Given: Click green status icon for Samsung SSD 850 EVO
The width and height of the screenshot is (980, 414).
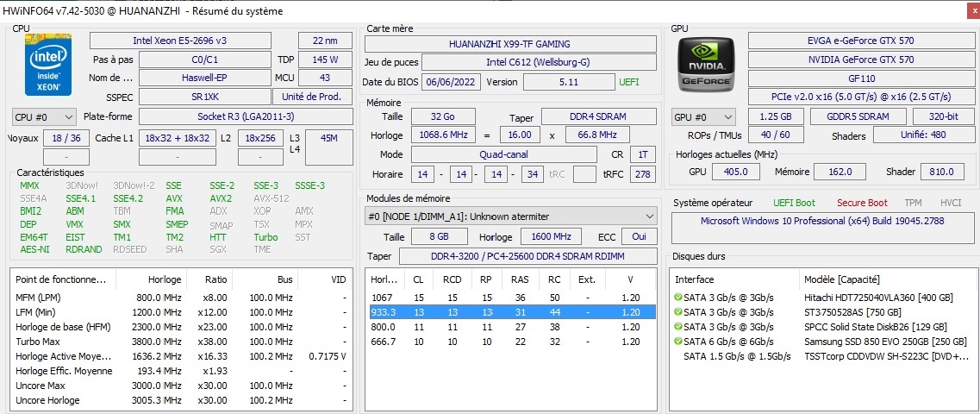Looking at the screenshot, I should [x=678, y=342].
